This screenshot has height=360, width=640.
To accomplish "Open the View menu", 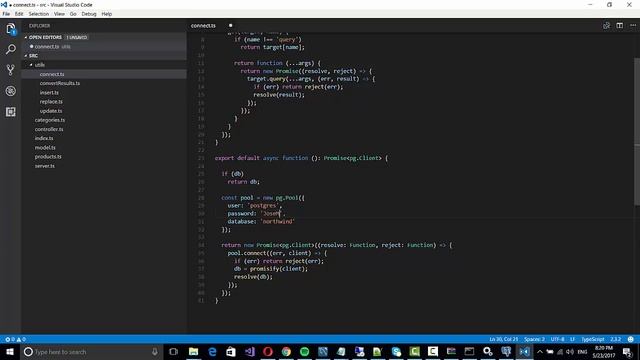I will coord(59,14).
